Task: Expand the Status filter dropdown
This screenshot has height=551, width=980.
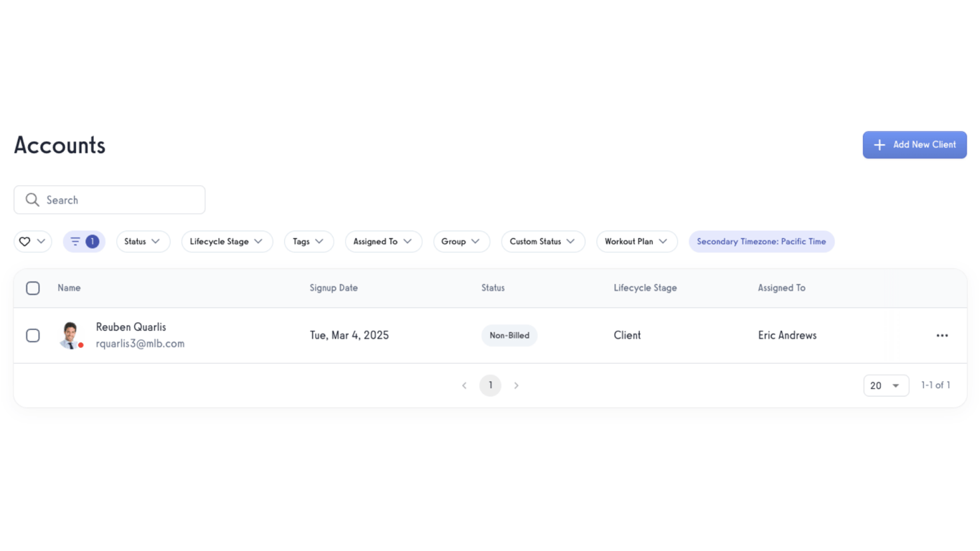Action: [x=143, y=242]
